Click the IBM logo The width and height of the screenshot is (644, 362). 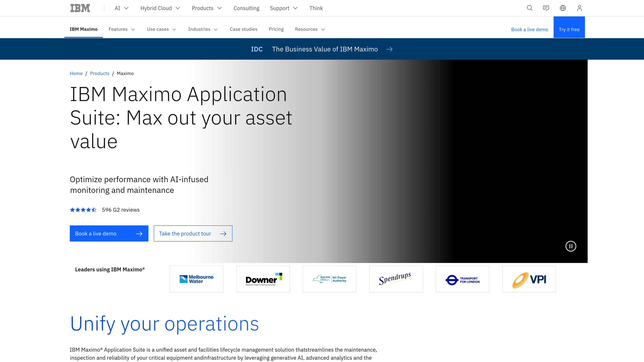pos(80,8)
